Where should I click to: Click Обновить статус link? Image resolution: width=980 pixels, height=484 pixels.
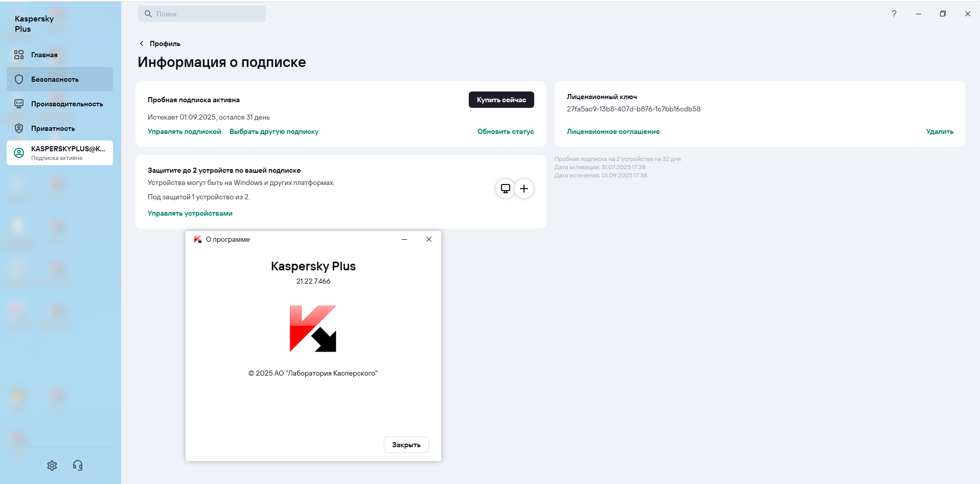pyautogui.click(x=506, y=131)
